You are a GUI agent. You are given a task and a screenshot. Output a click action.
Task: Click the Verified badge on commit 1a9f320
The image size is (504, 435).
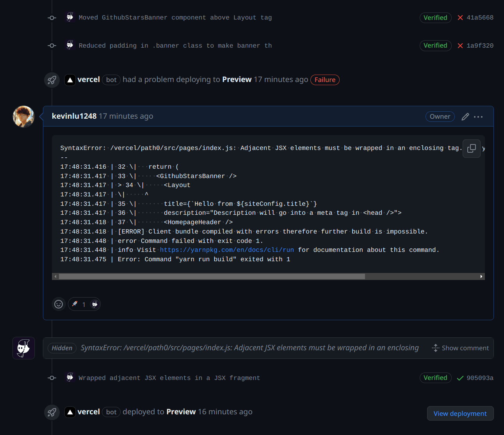tap(435, 45)
